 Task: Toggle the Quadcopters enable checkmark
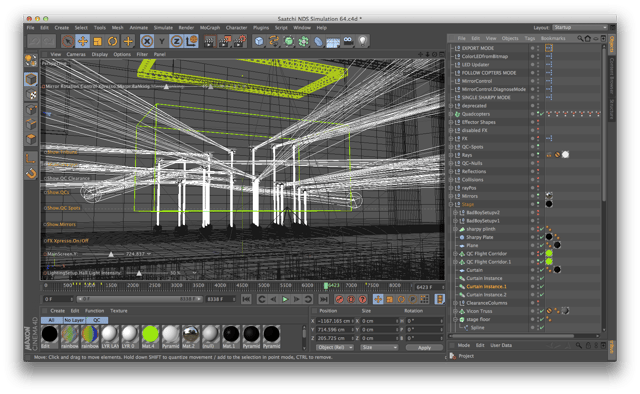coord(542,114)
